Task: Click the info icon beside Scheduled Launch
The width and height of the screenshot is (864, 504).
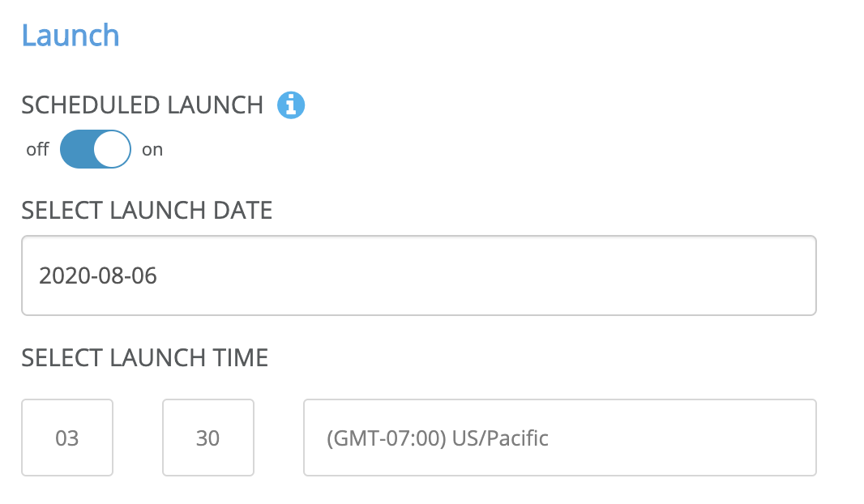Action: point(291,105)
